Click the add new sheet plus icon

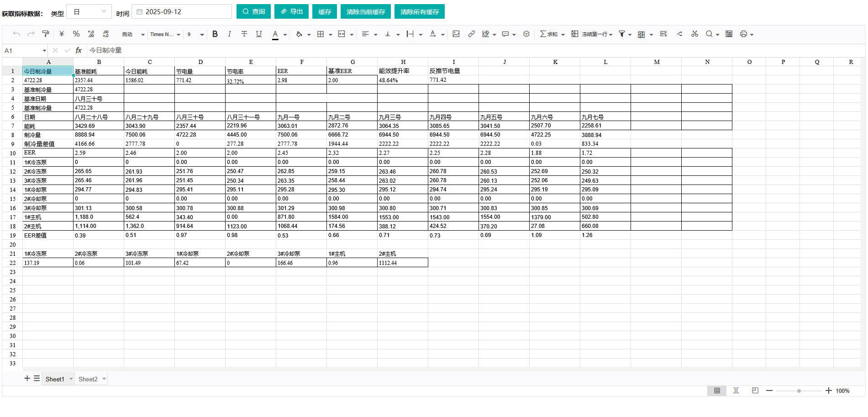(x=27, y=378)
